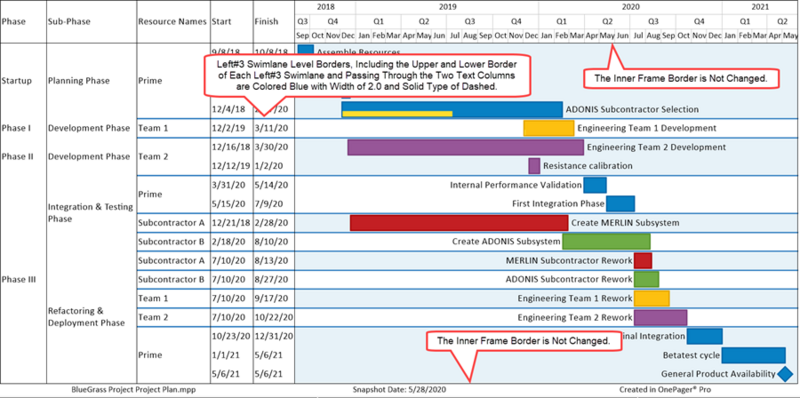800x398 pixels.
Task: Click the ADONIS Subcontractor Selection text label
Action: [632, 109]
